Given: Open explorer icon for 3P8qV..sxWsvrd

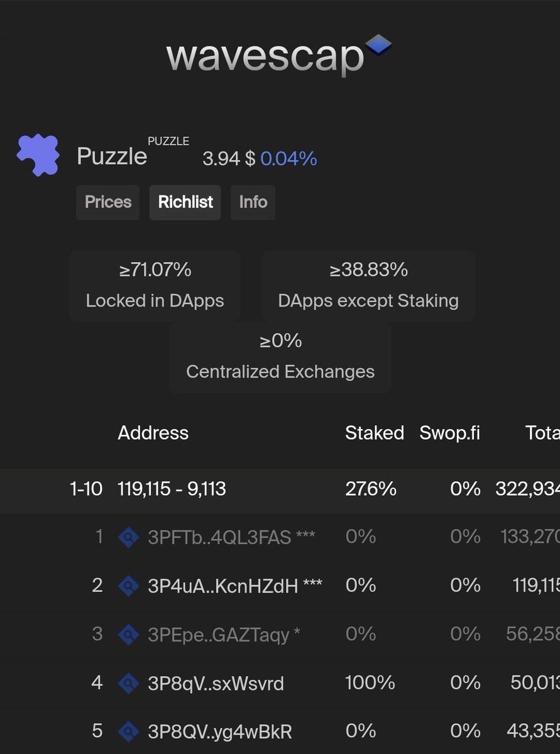Looking at the screenshot, I should click(129, 682).
